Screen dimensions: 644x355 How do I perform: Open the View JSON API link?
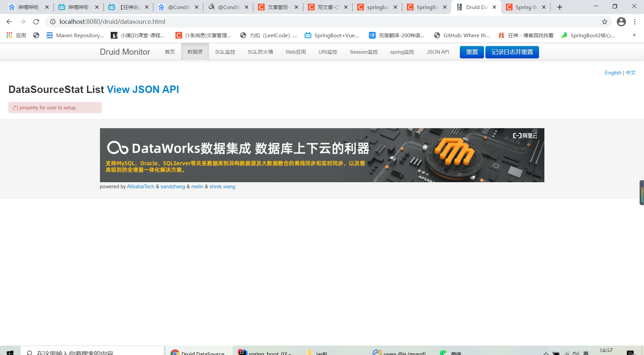pyautogui.click(x=143, y=89)
